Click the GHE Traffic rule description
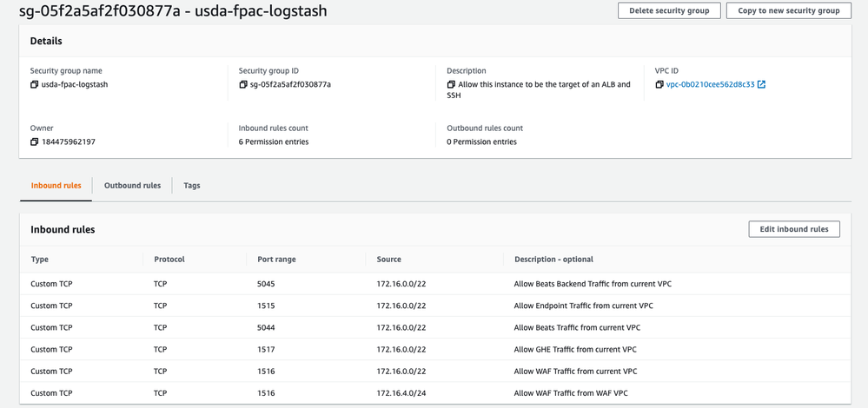Viewport: 868px width, 408px height. point(574,349)
